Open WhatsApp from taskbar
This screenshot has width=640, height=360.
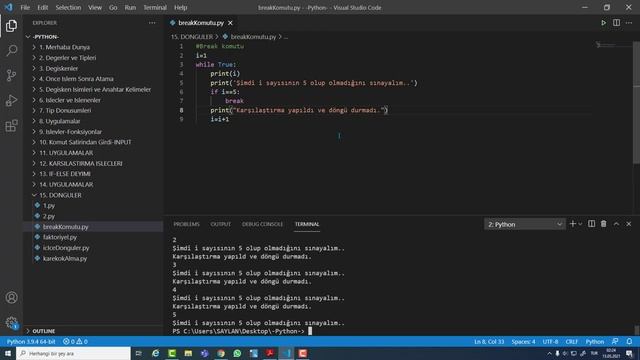[x=237, y=353]
